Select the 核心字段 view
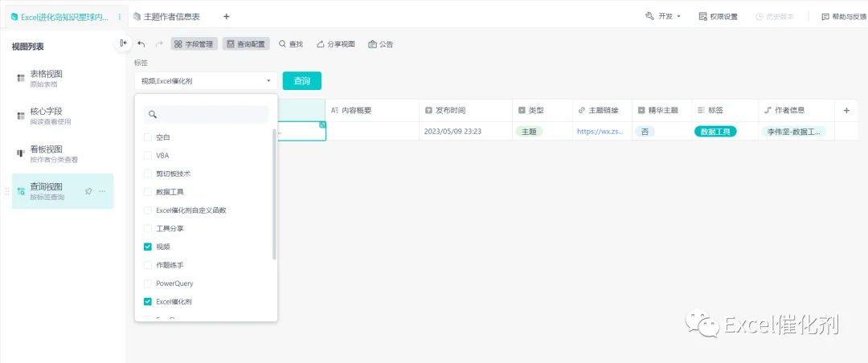Viewport: 868px width, 363px height. click(x=63, y=116)
